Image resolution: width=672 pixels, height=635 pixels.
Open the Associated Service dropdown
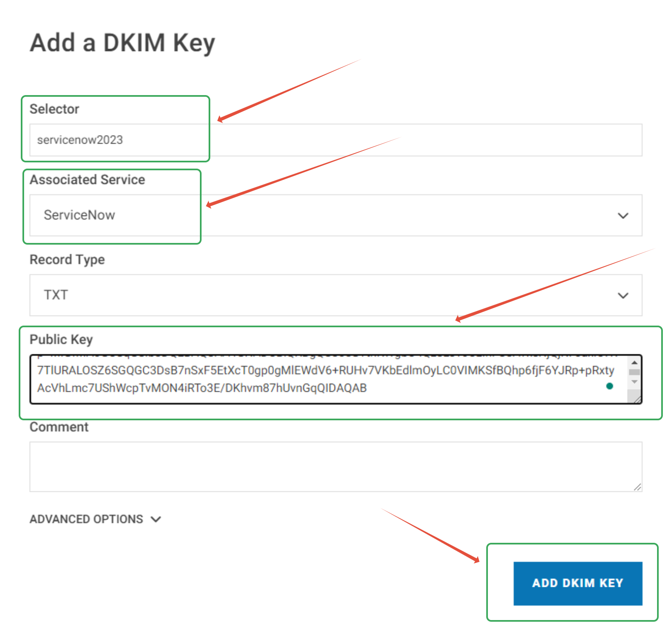tap(332, 216)
